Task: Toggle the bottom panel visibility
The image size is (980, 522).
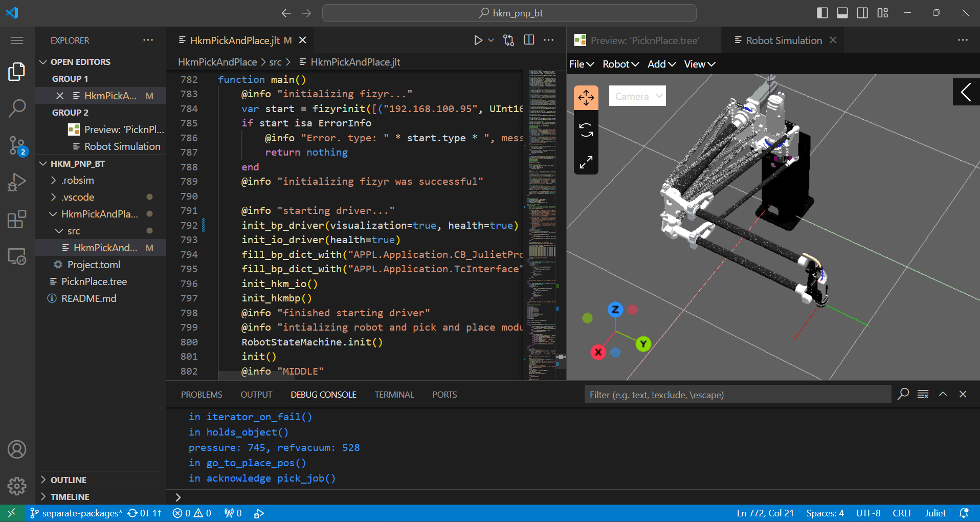Action: (842, 13)
